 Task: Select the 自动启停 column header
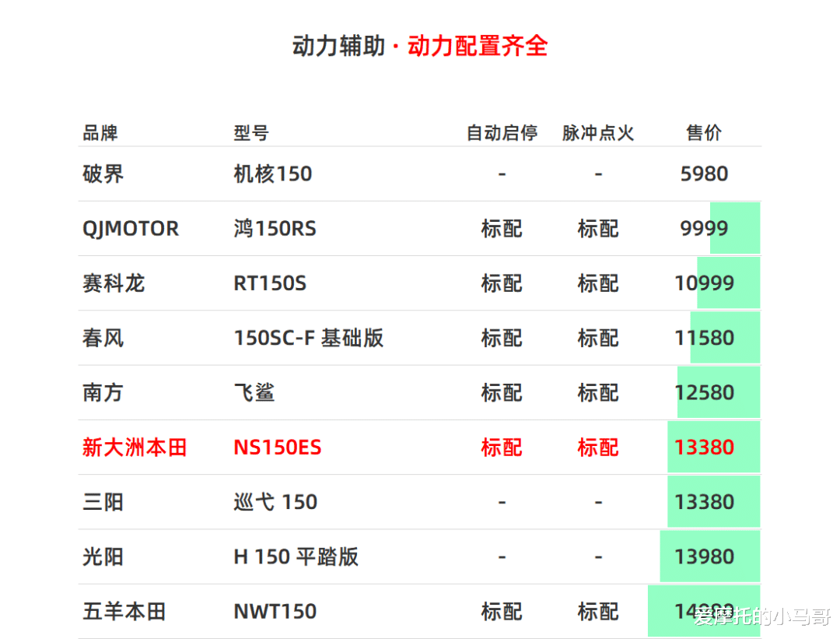tap(502, 132)
